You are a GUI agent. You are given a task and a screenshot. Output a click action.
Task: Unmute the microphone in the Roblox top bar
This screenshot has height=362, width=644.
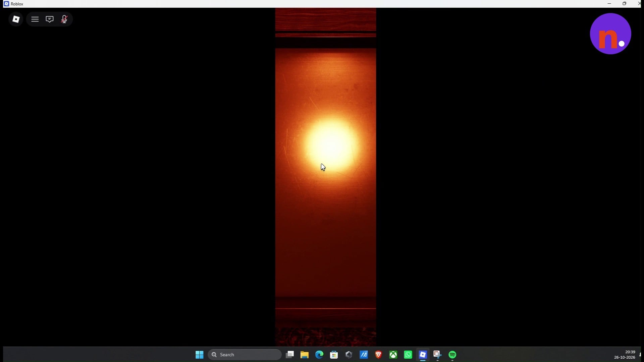coord(64,19)
